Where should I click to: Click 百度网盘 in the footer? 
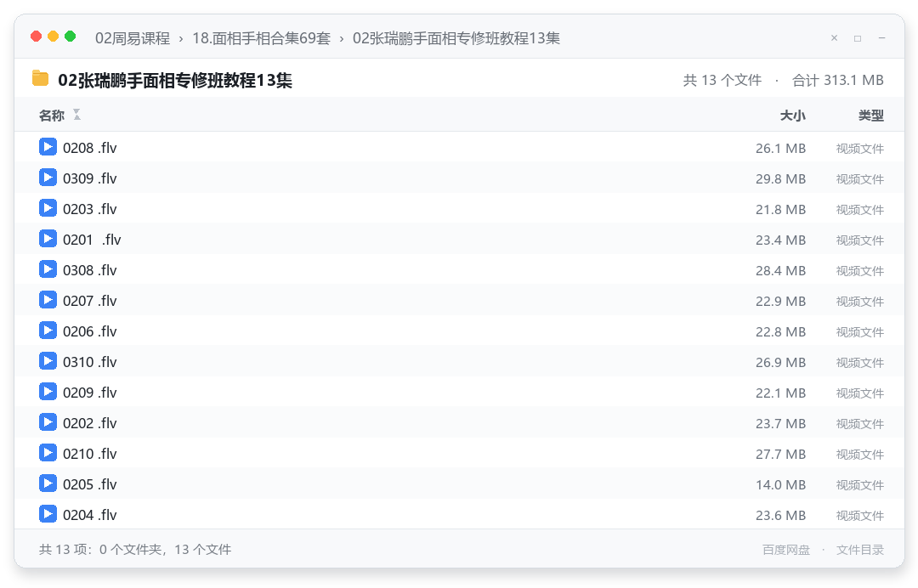click(786, 550)
